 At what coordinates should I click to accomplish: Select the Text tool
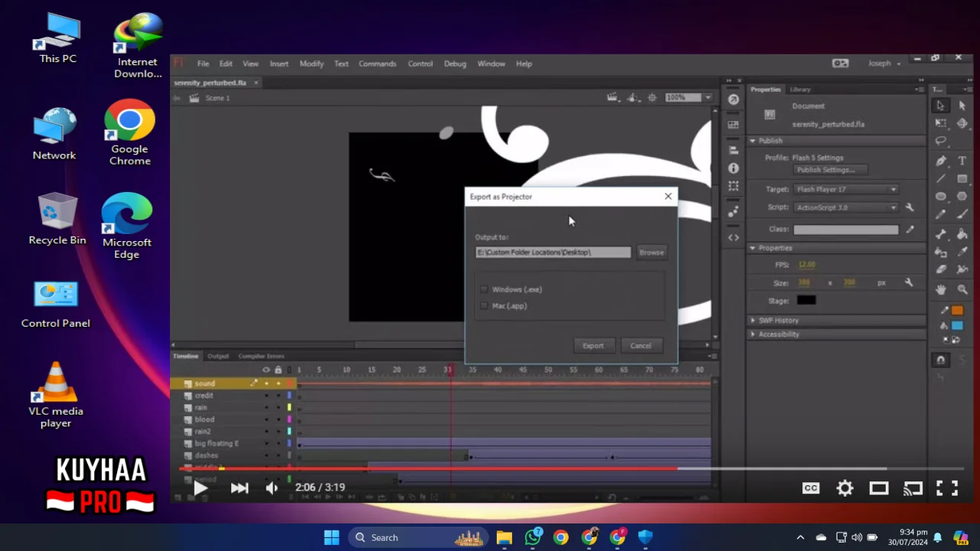tap(962, 161)
